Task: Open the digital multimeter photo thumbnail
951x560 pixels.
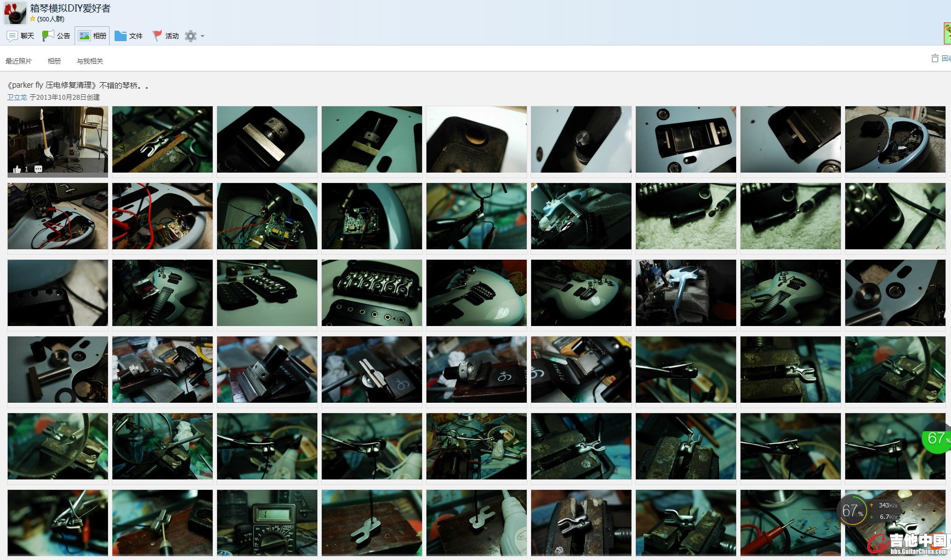Action: click(267, 522)
